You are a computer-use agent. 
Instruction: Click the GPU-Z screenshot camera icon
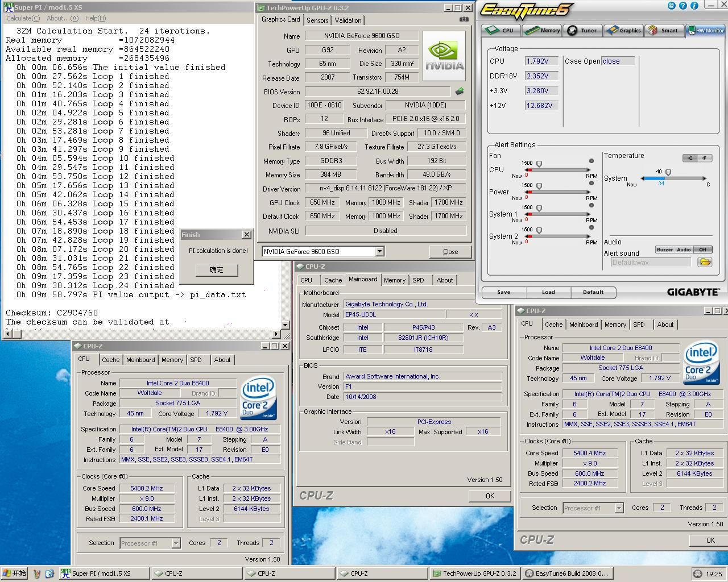[x=464, y=19]
